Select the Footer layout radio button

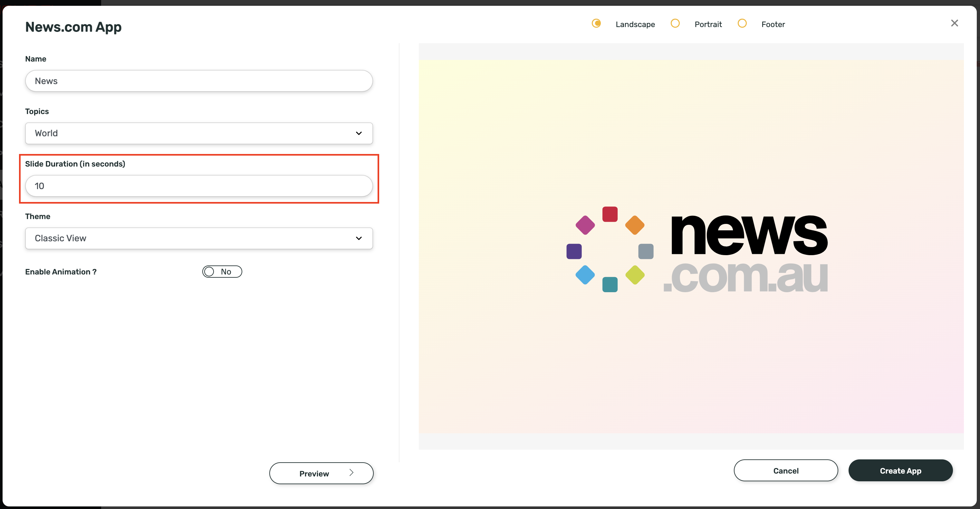pos(742,24)
